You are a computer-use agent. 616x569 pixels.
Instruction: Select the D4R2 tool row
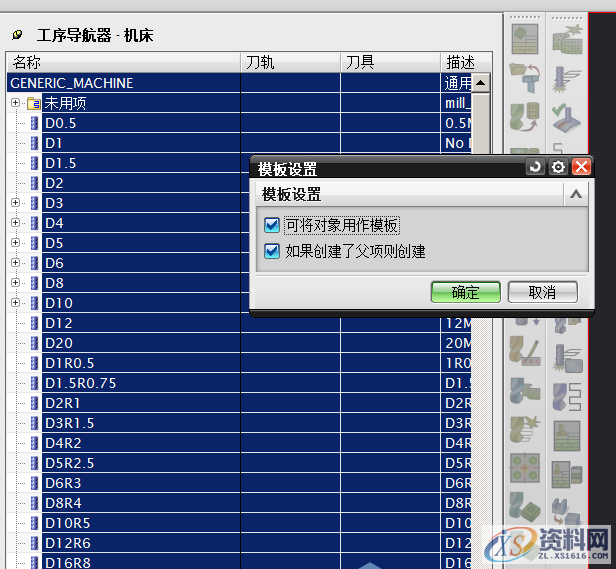coord(239,443)
